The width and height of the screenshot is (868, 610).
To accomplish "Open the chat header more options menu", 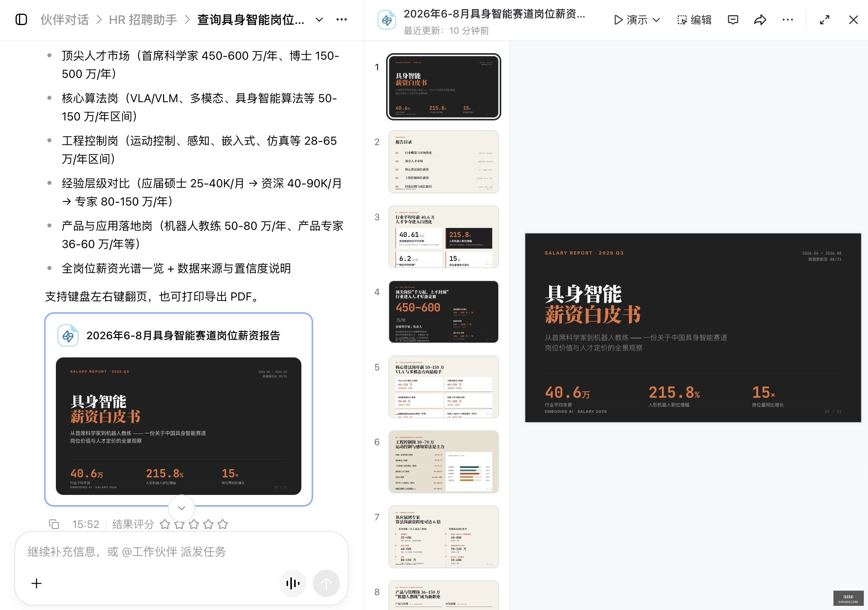I will pos(342,19).
